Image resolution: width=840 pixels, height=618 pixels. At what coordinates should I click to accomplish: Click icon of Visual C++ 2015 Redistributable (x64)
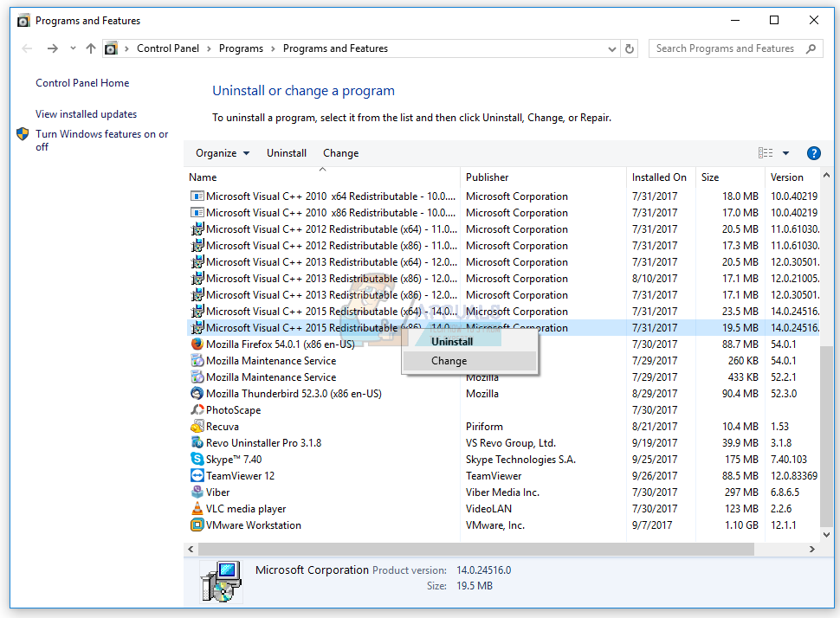pyautogui.click(x=197, y=311)
